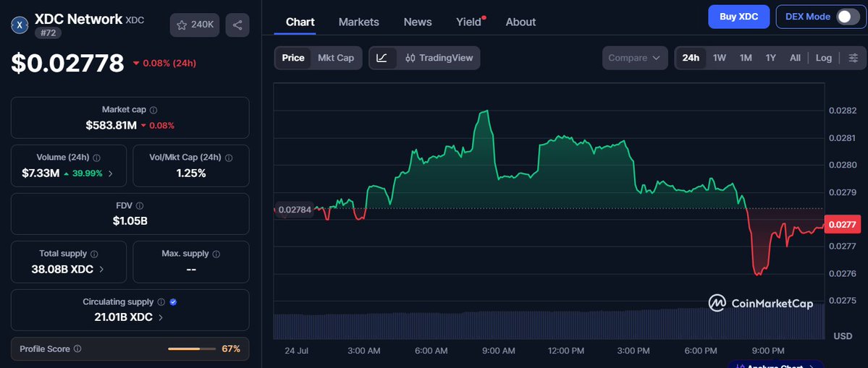Show the Max. supply info icon

(x=216, y=254)
